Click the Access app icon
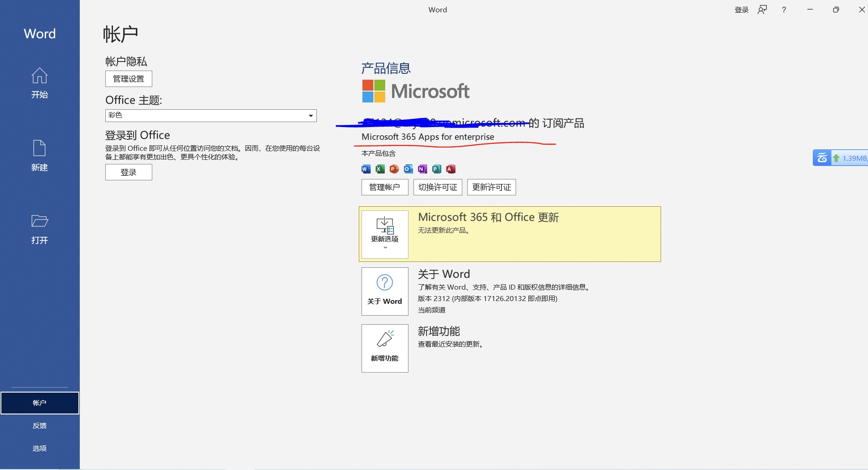 [451, 169]
